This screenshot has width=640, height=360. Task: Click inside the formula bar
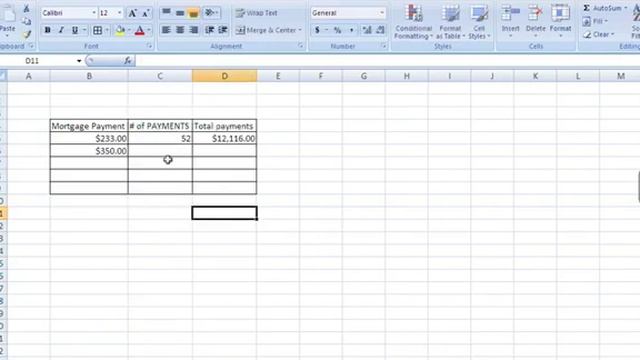pos(387,61)
